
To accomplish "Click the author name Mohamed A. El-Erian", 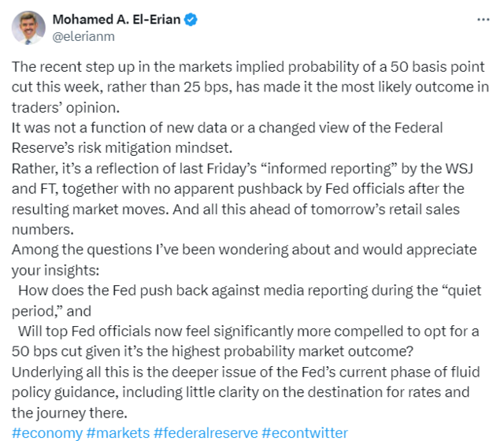I will point(117,19).
